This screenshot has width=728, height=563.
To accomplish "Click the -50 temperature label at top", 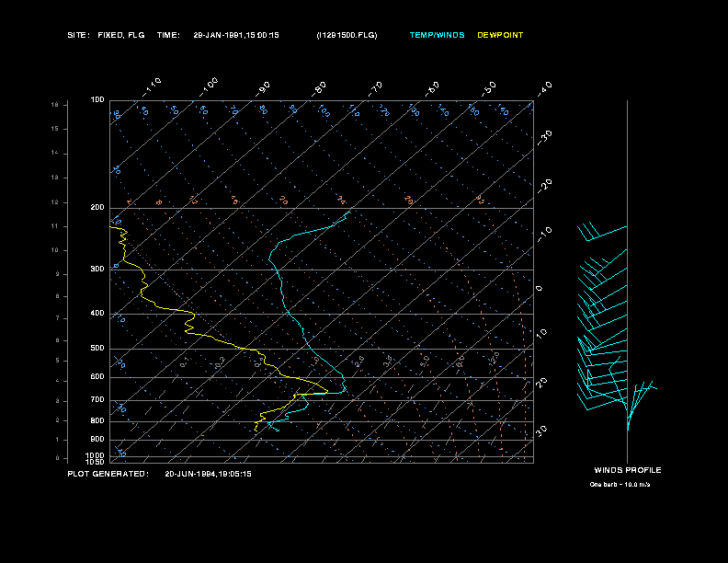I will coord(488,89).
